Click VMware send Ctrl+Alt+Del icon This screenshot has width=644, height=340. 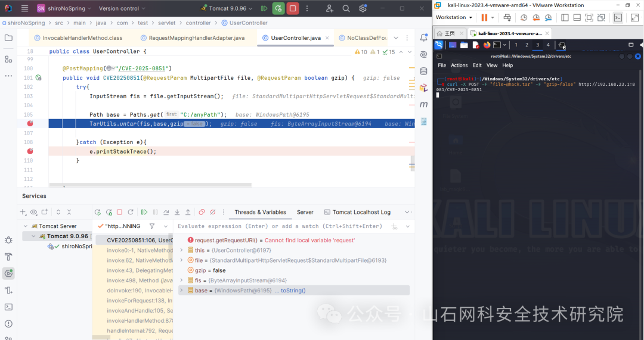(x=507, y=17)
